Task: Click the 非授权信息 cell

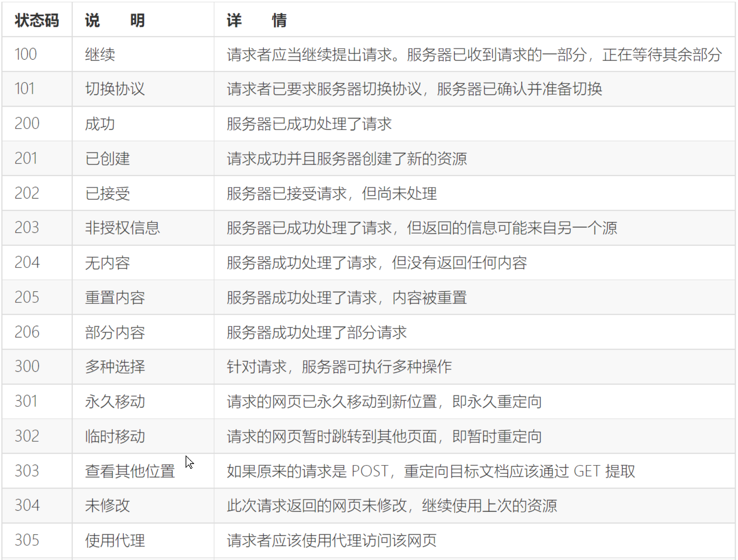Action: [122, 228]
